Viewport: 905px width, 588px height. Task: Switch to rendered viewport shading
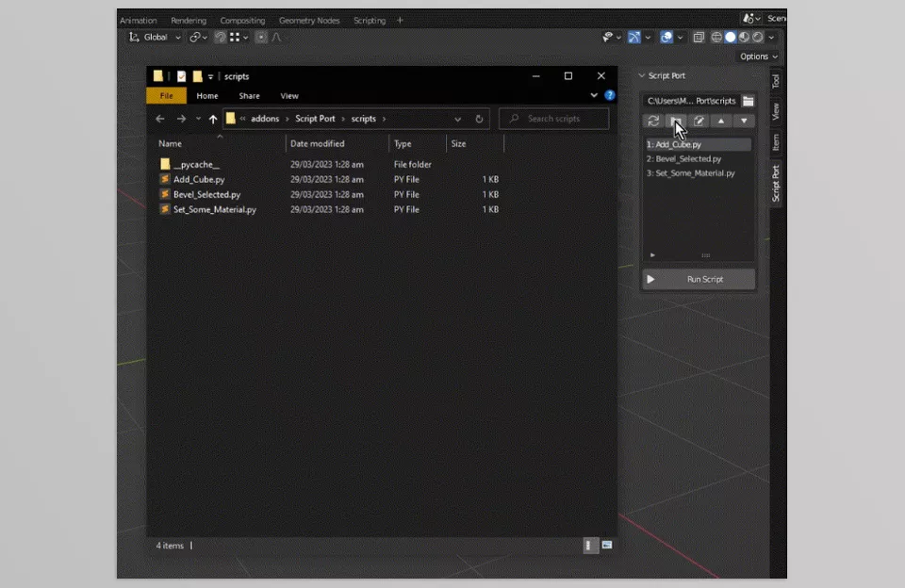pos(758,37)
